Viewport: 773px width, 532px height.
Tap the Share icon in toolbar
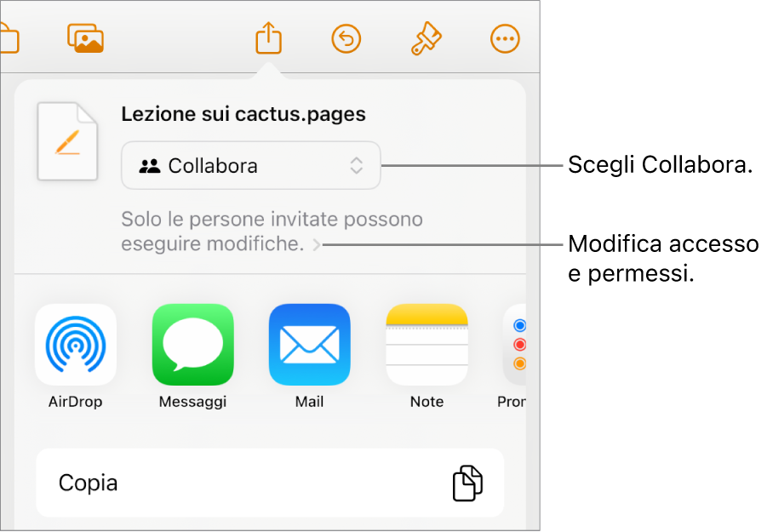(268, 37)
